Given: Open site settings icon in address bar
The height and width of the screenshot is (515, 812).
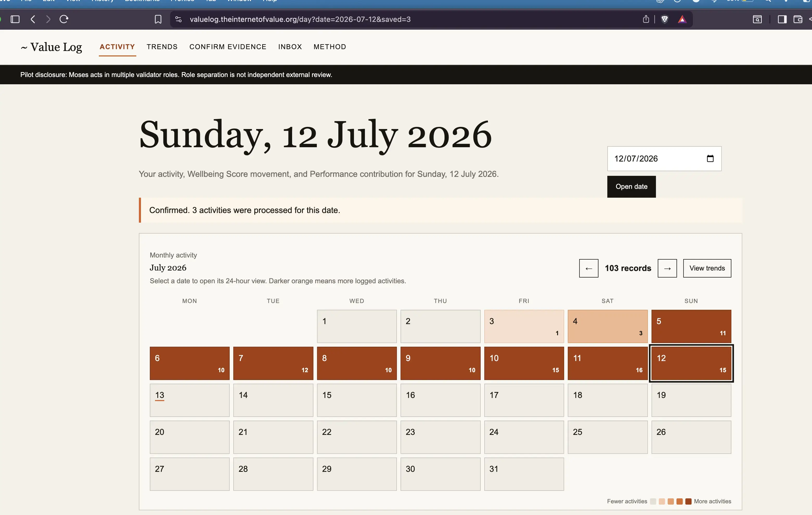Looking at the screenshot, I should [178, 19].
